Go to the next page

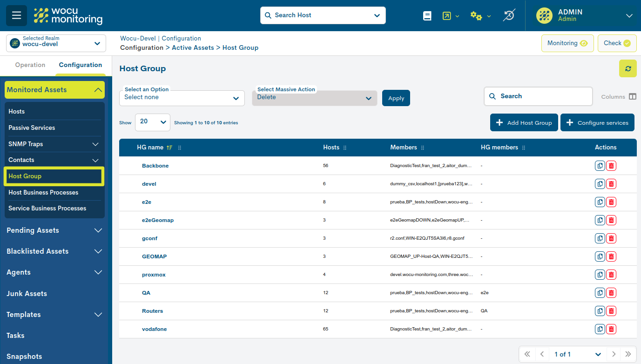pyautogui.click(x=614, y=354)
